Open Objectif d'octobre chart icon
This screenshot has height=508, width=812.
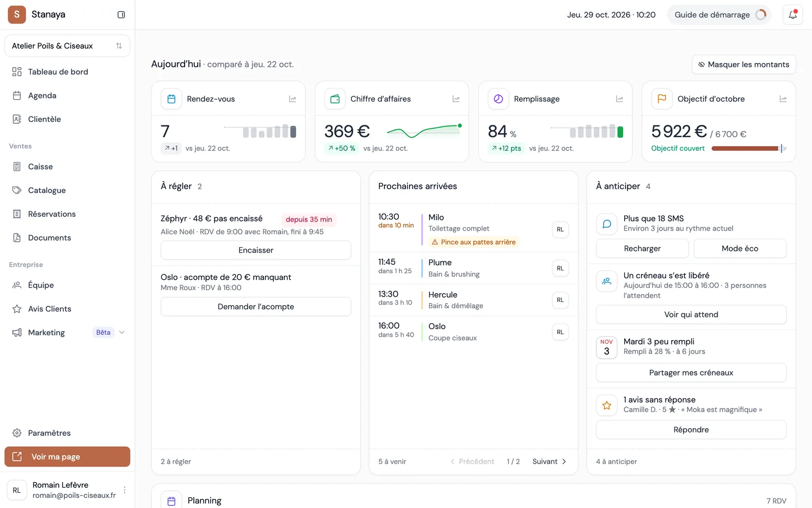783,99
